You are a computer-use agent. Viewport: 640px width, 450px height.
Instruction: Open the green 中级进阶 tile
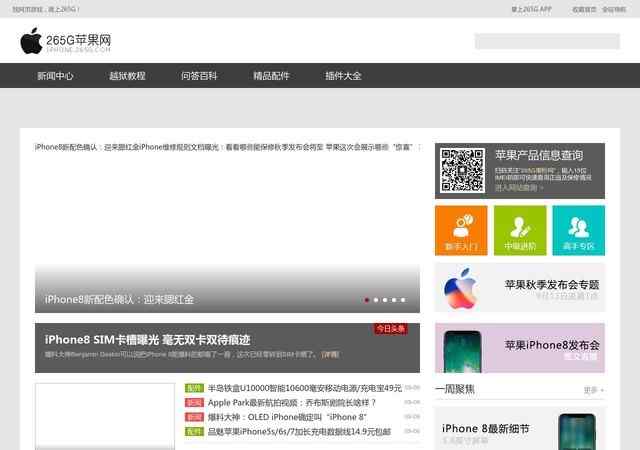click(520, 230)
